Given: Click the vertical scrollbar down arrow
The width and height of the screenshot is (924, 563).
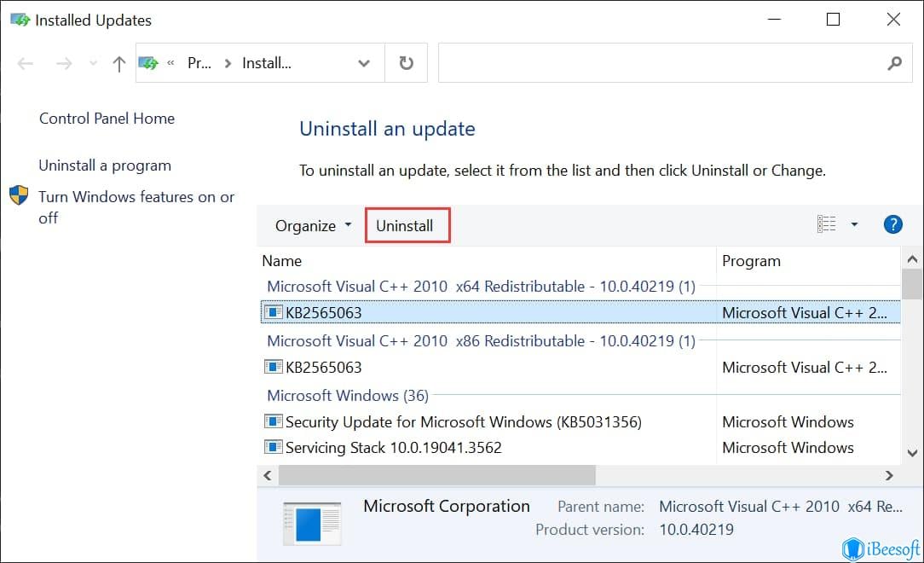Looking at the screenshot, I should [x=912, y=453].
